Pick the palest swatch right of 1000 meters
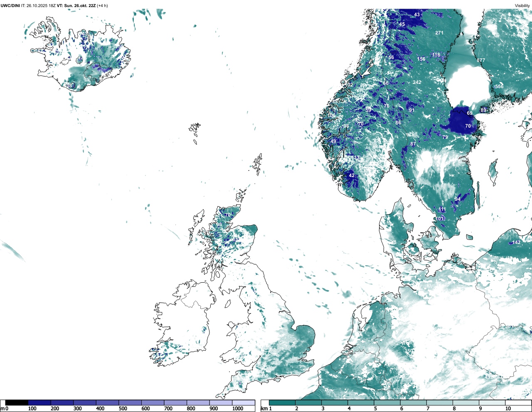 pyautogui.click(x=243, y=402)
